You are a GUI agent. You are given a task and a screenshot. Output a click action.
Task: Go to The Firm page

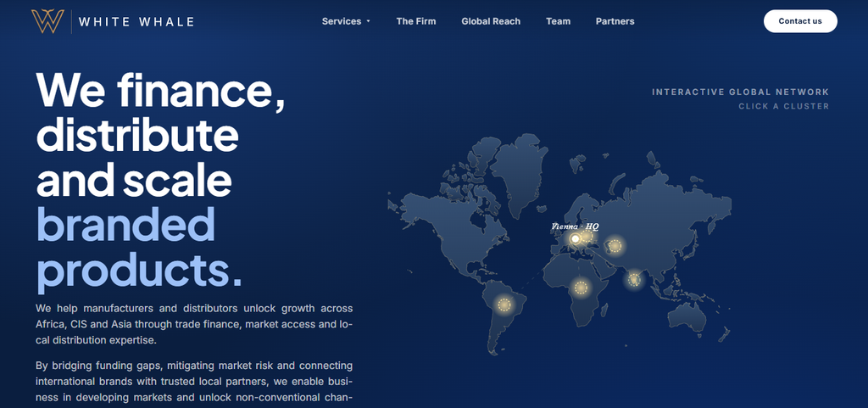[x=415, y=21]
